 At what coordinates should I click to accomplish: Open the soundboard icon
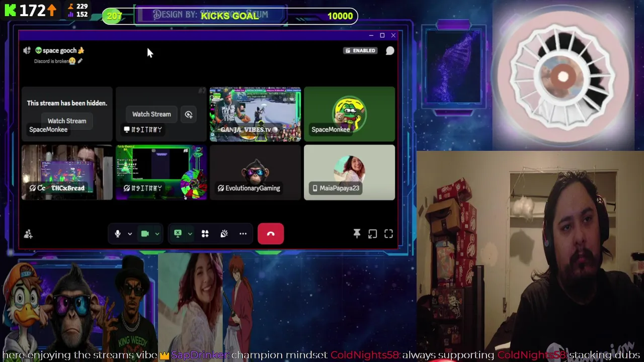click(x=224, y=234)
